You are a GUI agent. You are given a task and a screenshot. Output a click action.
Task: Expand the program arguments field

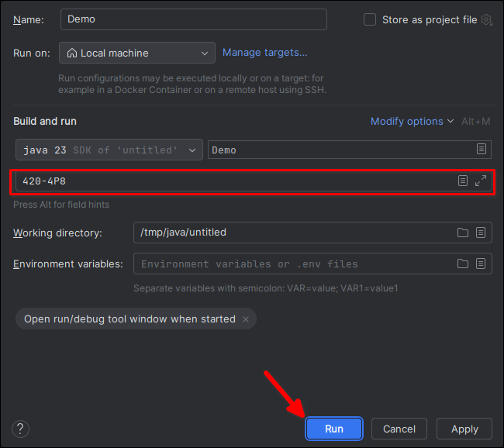[481, 181]
